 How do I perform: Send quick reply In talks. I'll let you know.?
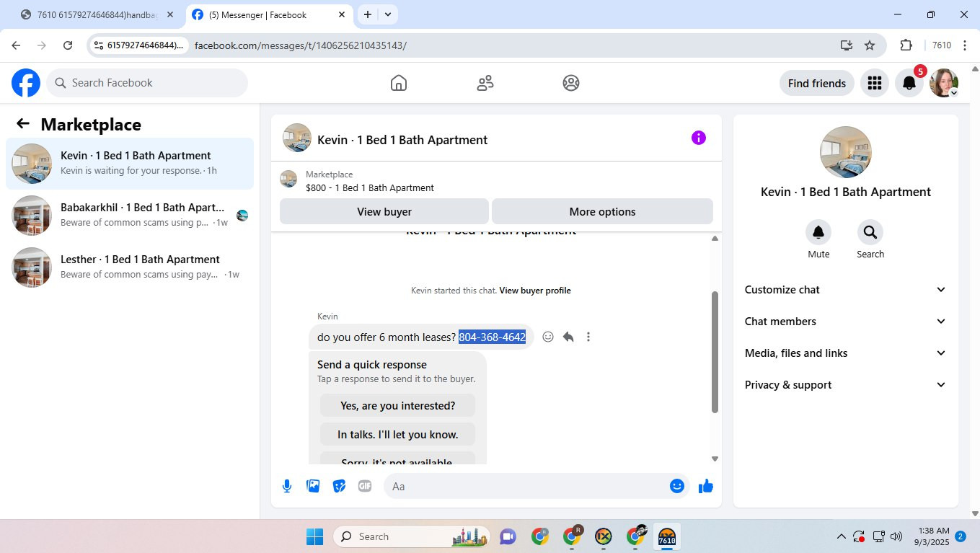click(398, 434)
